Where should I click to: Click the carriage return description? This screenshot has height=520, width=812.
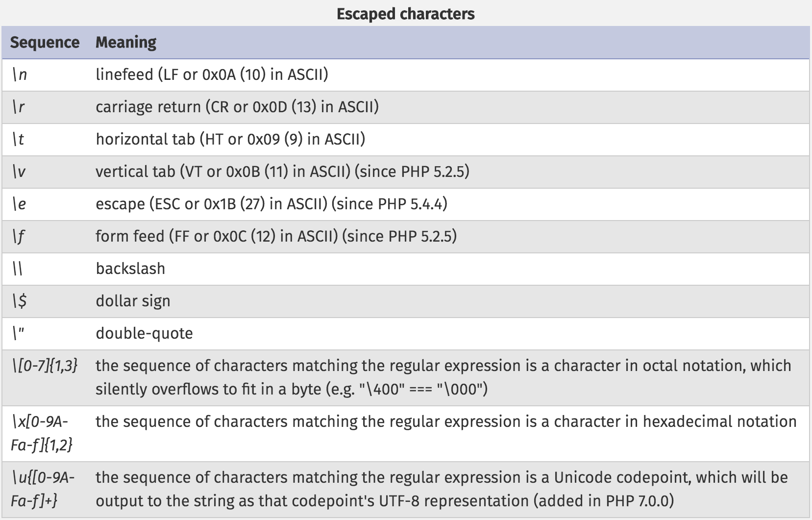pyautogui.click(x=237, y=107)
